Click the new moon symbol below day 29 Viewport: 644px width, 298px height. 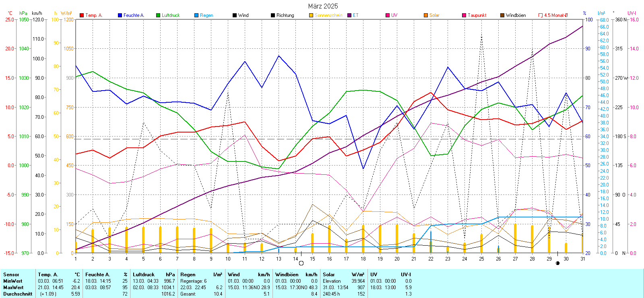click(557, 263)
